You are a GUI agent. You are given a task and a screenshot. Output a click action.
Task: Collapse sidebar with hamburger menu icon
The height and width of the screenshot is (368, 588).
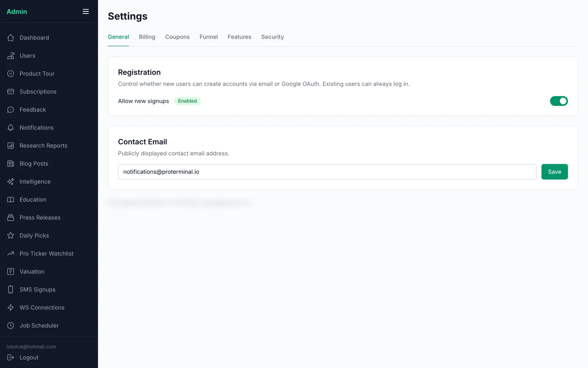[86, 11]
